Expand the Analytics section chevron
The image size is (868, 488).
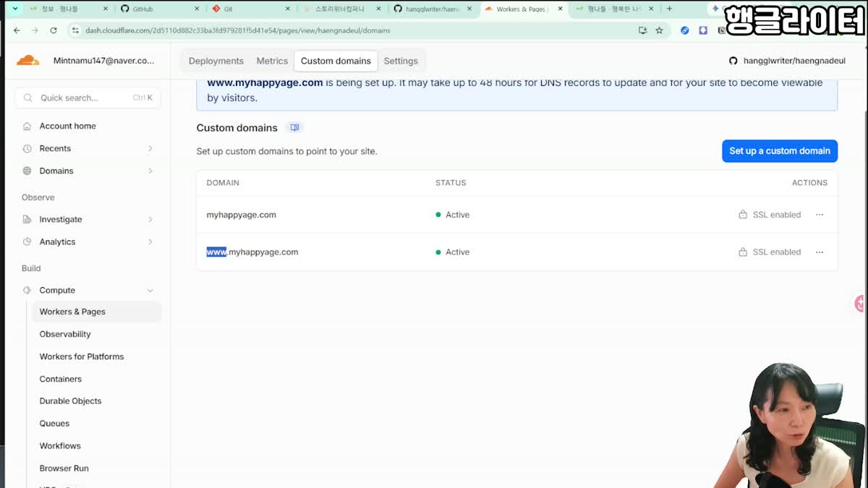(150, 241)
